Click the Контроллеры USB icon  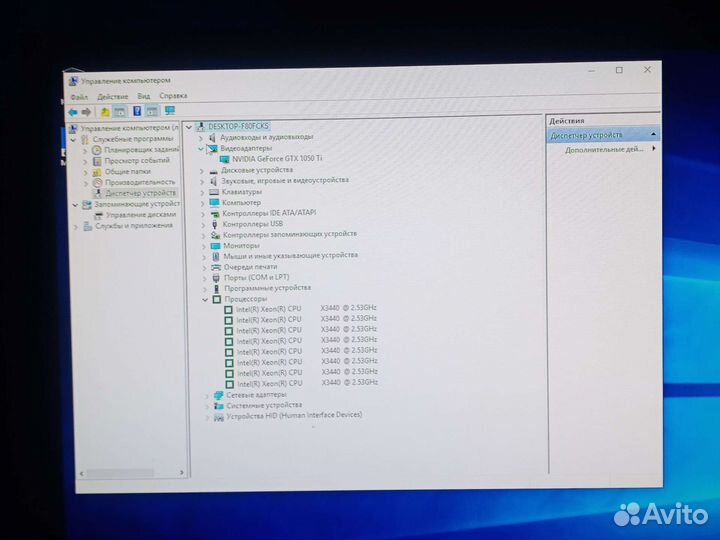coord(214,225)
